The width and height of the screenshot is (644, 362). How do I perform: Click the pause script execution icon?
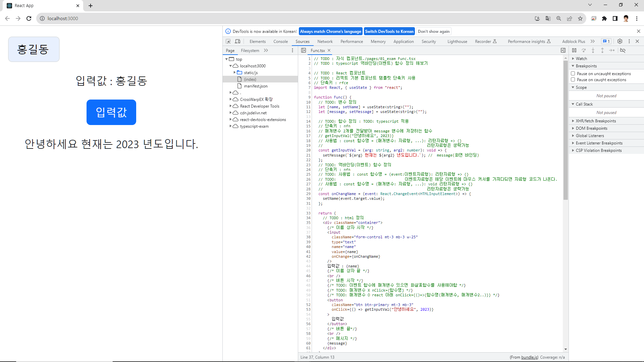tap(574, 50)
